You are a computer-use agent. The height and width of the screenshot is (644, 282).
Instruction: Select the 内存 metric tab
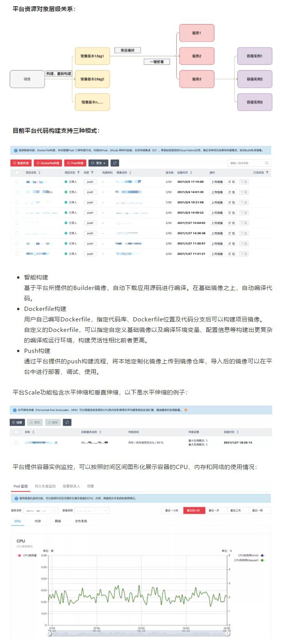tap(38, 521)
